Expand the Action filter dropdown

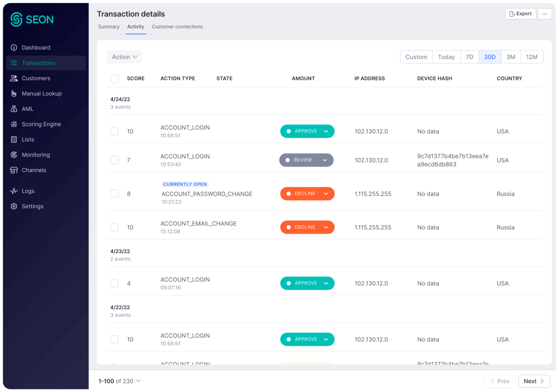click(124, 57)
